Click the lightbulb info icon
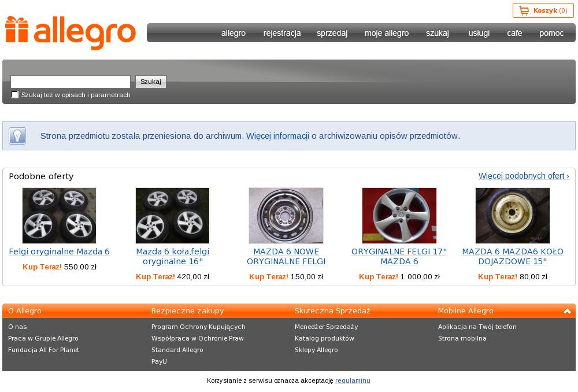578x392 pixels. [17, 136]
